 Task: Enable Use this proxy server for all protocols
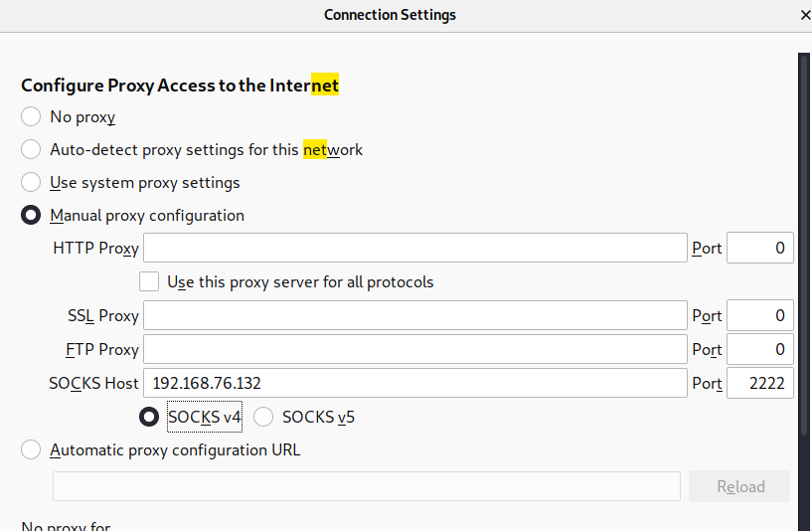150,282
